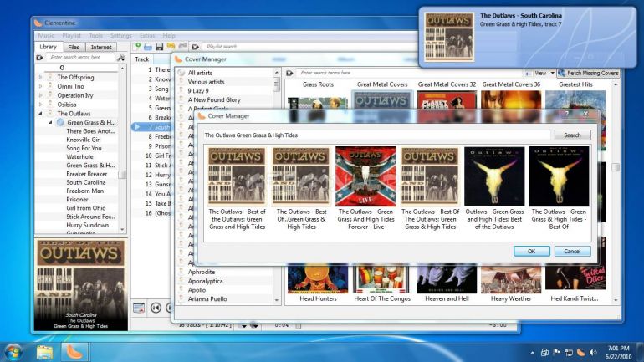Click OK in the cover search dialog

[531, 251]
